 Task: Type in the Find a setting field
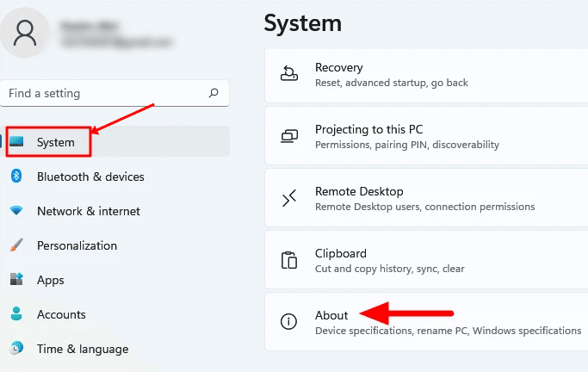coord(103,93)
